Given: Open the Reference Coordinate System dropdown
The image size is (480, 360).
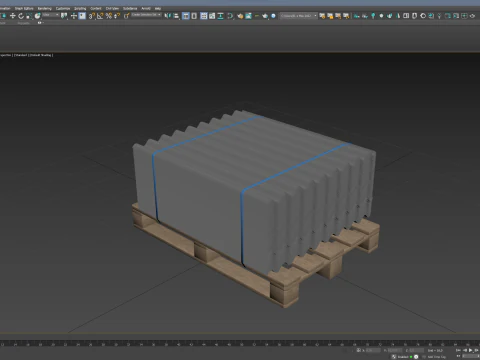Looking at the screenshot, I should click(51, 15).
